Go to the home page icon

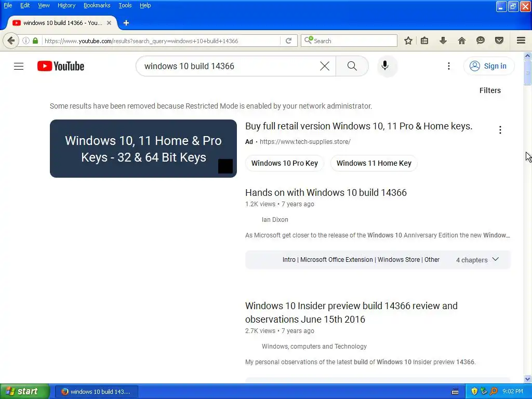[x=461, y=41]
